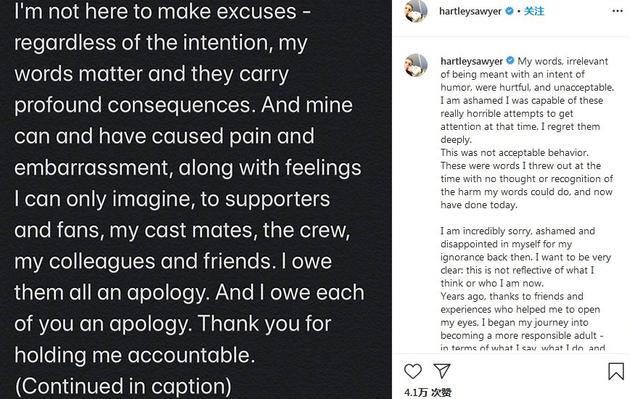Open the profile avatar in the post header

[416, 11]
